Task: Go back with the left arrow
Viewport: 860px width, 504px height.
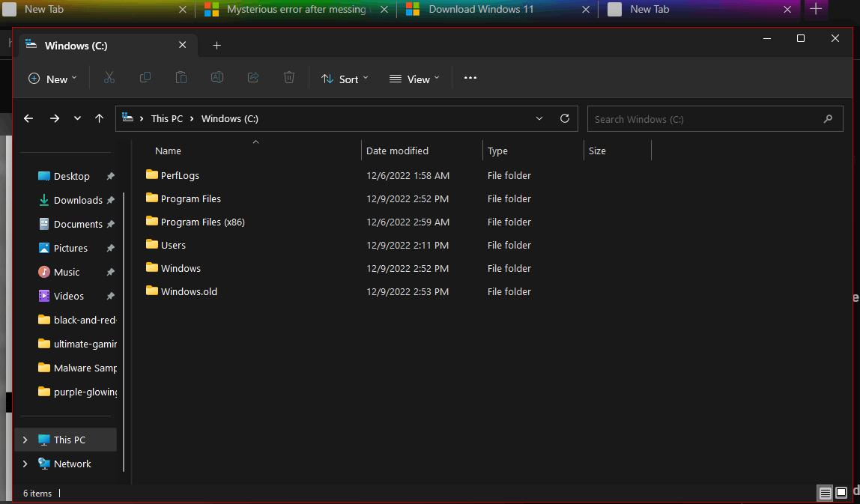Action: 28,118
